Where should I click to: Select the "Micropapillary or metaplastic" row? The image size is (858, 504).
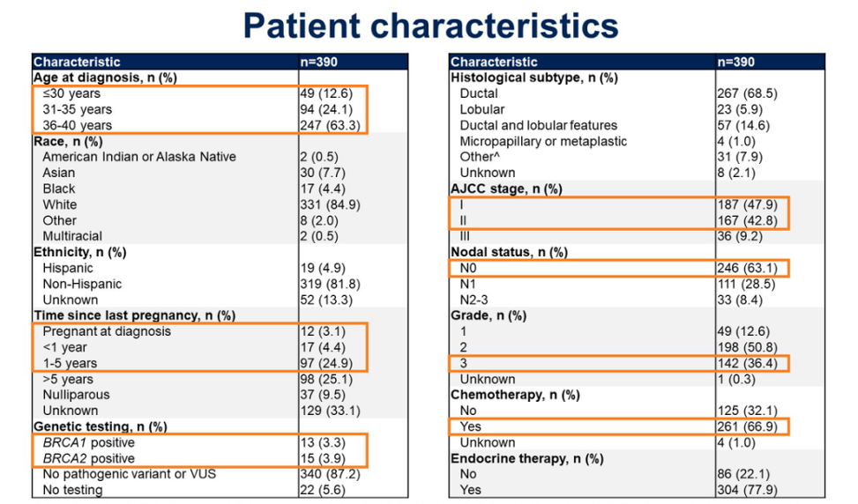(543, 141)
